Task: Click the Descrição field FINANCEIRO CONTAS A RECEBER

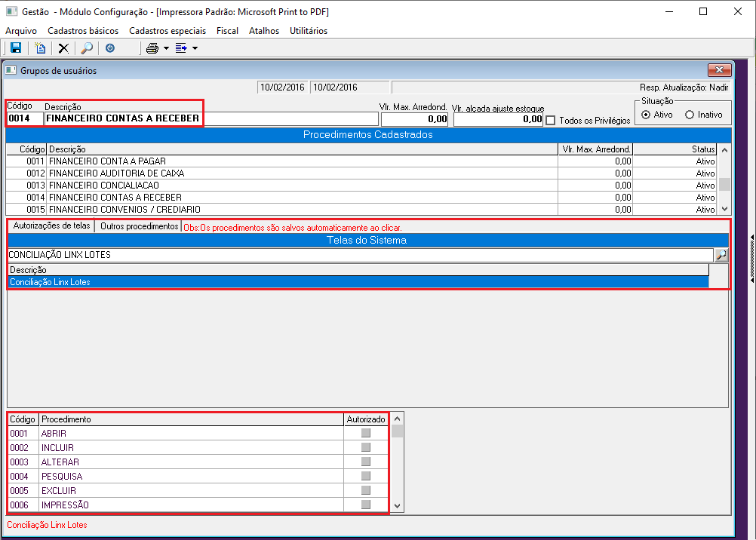Action: pos(211,118)
